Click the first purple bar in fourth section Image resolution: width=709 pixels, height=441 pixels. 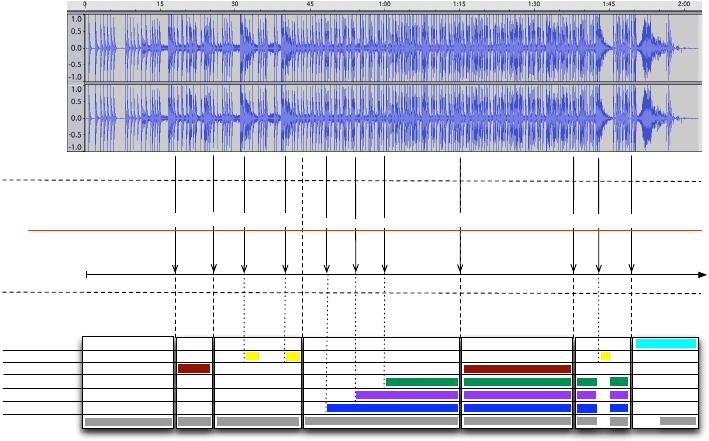pos(406,395)
